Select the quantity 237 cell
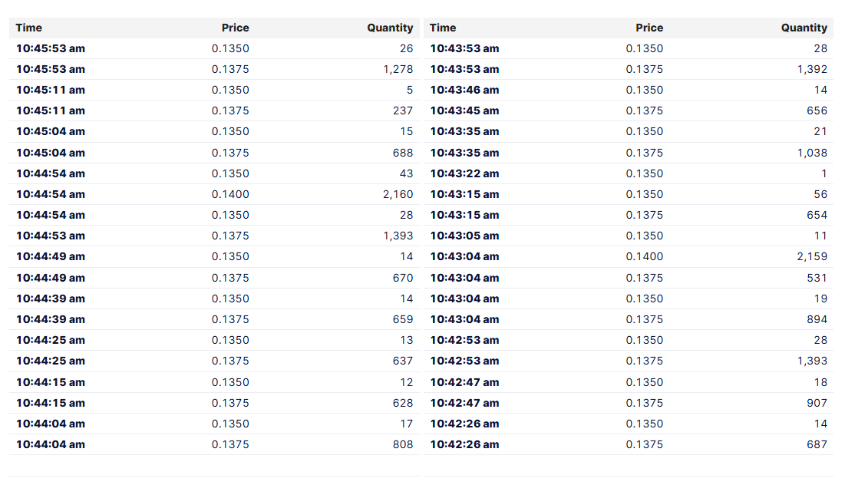This screenshot has width=868, height=485. (403, 111)
